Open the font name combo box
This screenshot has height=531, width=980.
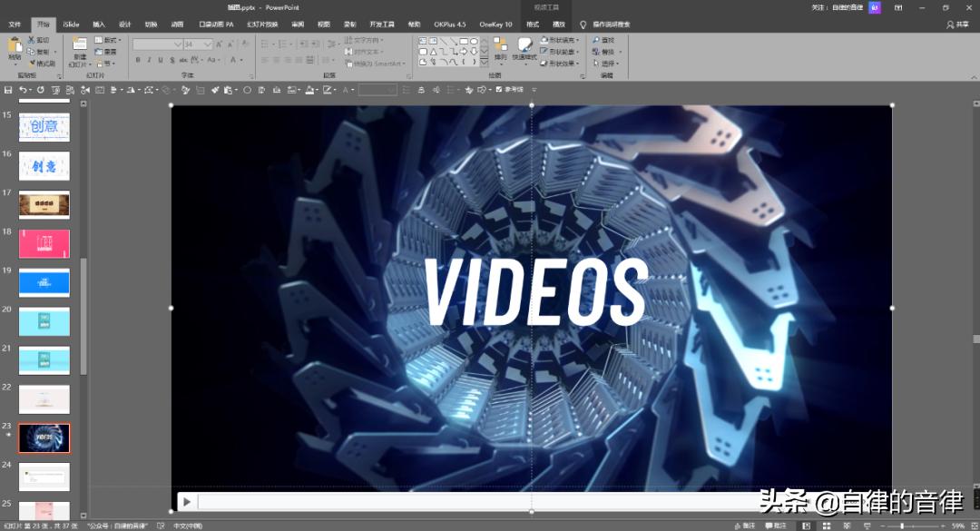pos(156,44)
